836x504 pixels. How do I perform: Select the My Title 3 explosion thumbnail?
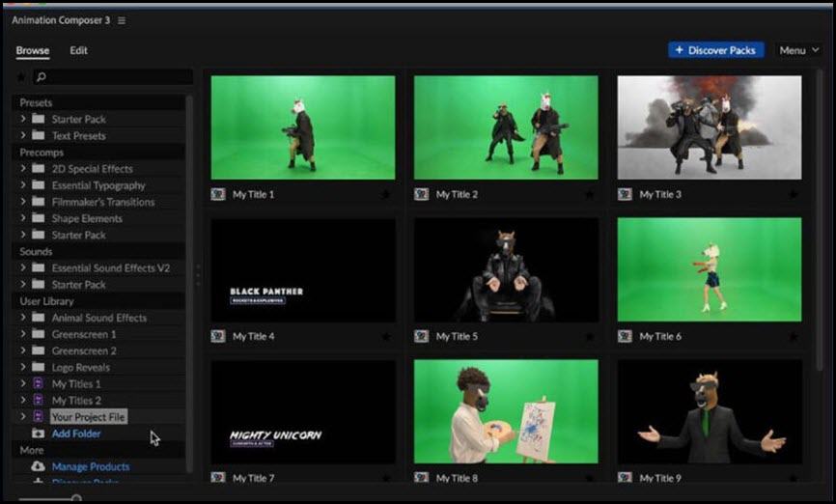[710, 127]
